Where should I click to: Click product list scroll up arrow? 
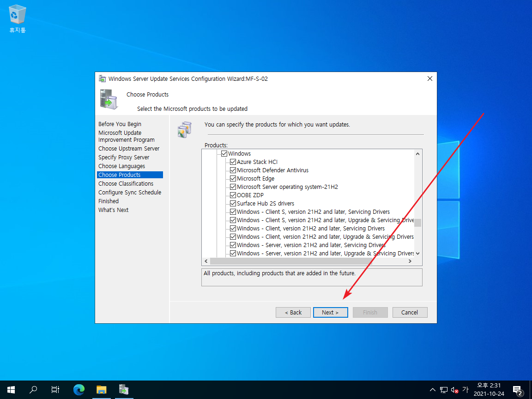(417, 154)
